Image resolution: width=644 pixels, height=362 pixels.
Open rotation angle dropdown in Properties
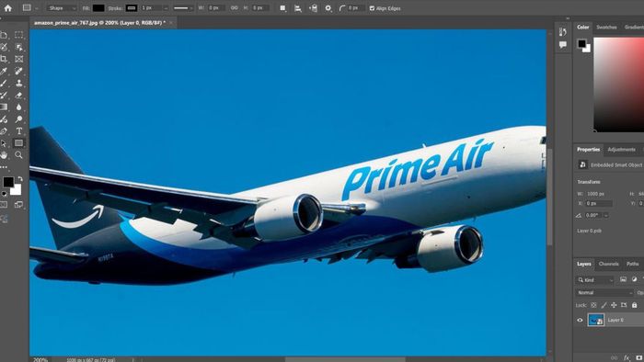coord(606,215)
